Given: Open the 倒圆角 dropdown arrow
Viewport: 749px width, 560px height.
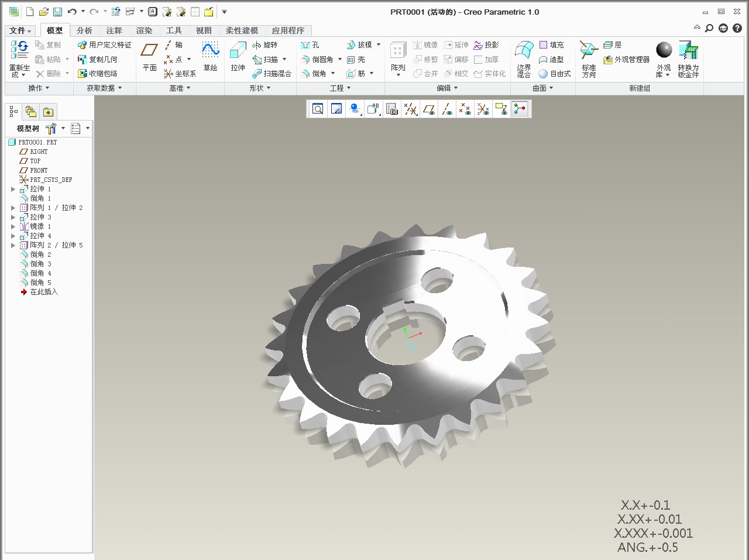Looking at the screenshot, I should click(x=340, y=60).
